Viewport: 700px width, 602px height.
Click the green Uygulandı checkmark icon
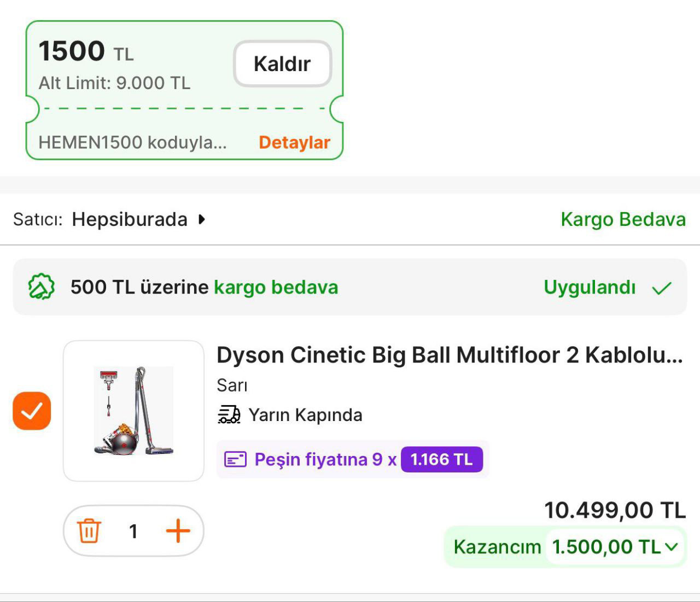(662, 288)
